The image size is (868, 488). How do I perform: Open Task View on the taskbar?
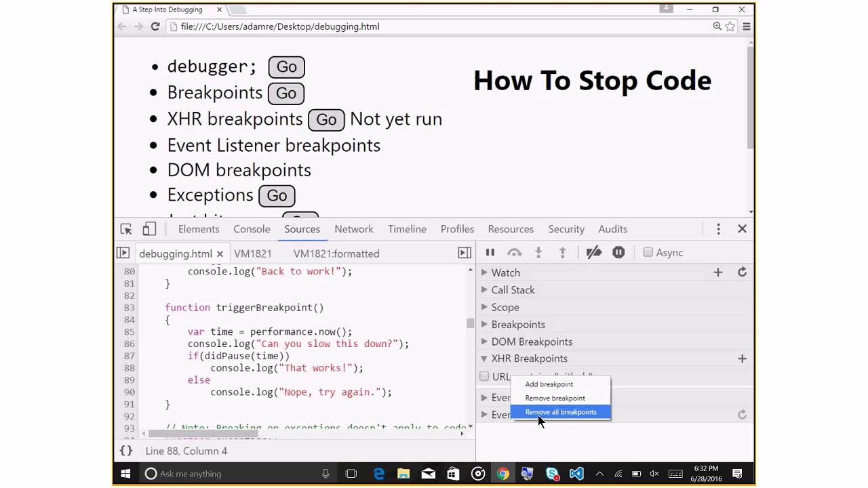[351, 474]
